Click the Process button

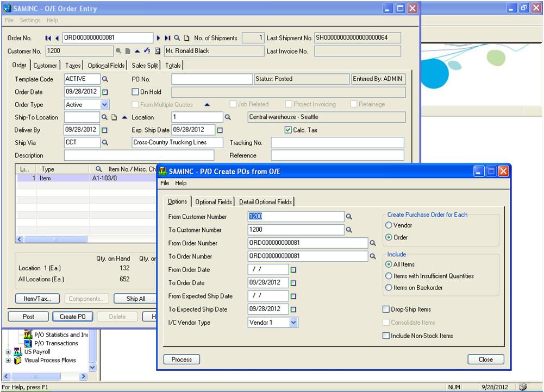click(x=180, y=359)
